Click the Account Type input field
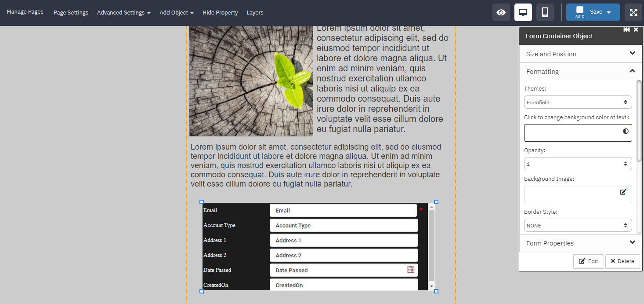Image resolution: width=644 pixels, height=304 pixels. (x=344, y=225)
